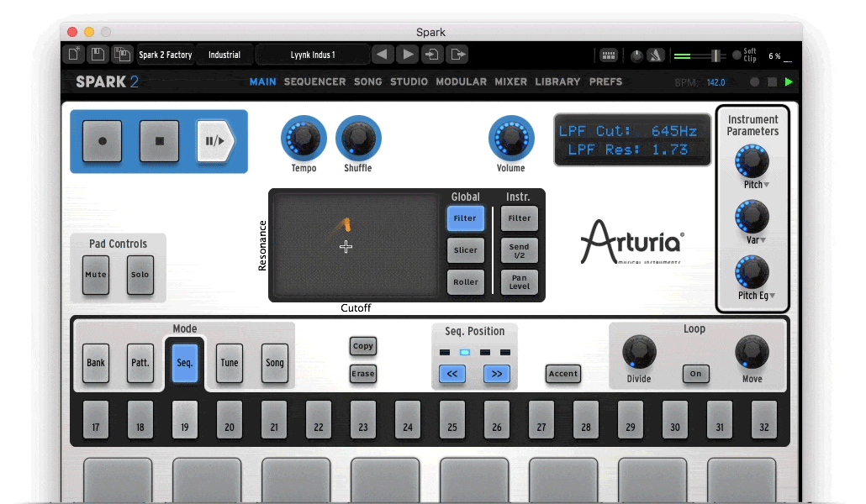Viewport: 866px width, 504px height.
Task: Click the green play triangle beside BPM
Action: tap(789, 82)
